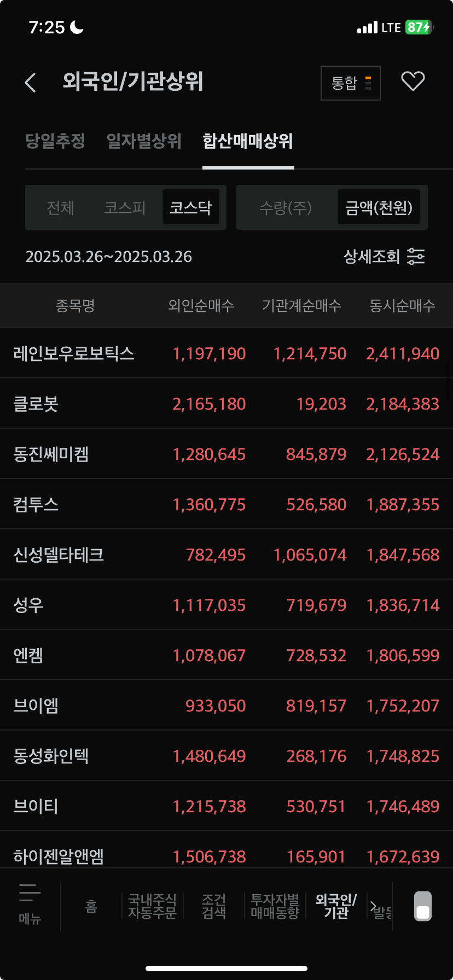The width and height of the screenshot is (453, 980).
Task: Tap 엔켐 foreign value 1,078,067
Action: 209,656
